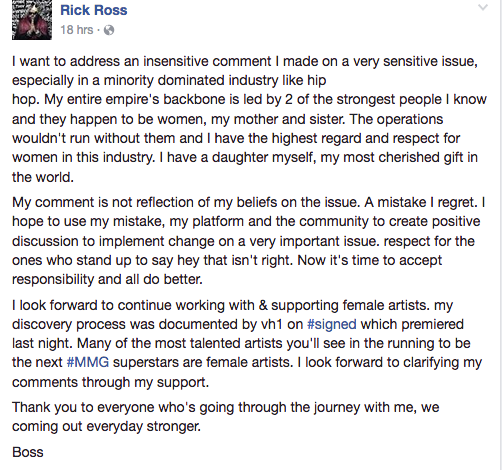Click the paragraph starting 'I look forward to continue'
The height and width of the screenshot is (470, 502).
[x=247, y=344]
